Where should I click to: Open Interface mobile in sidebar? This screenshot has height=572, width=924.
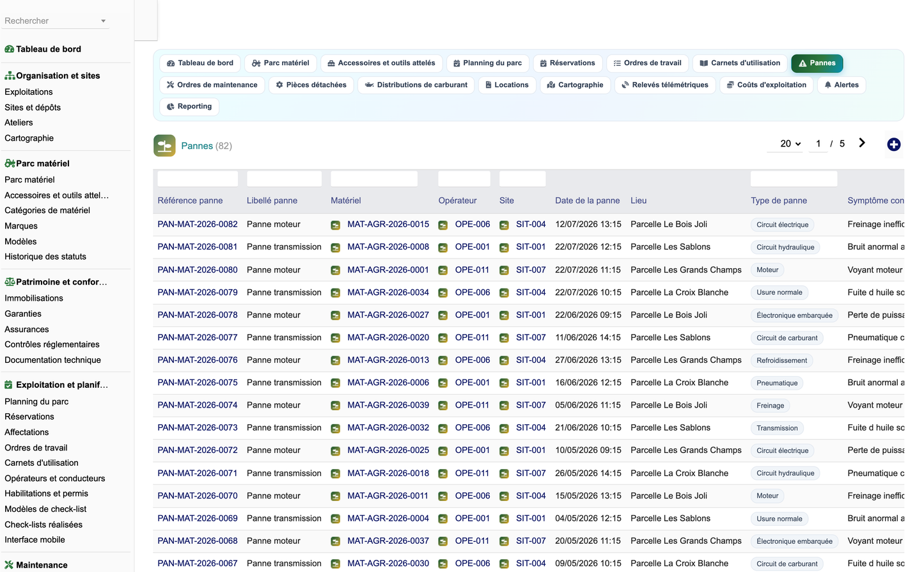click(x=35, y=540)
